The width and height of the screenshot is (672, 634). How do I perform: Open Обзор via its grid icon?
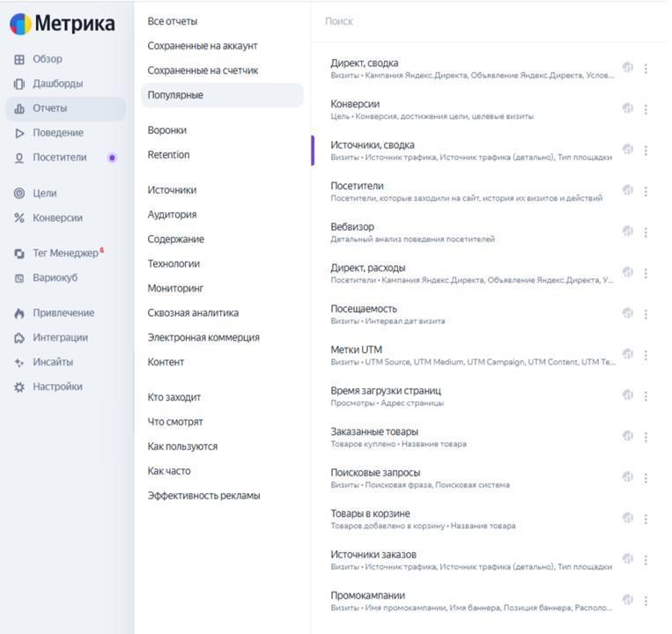[19, 59]
